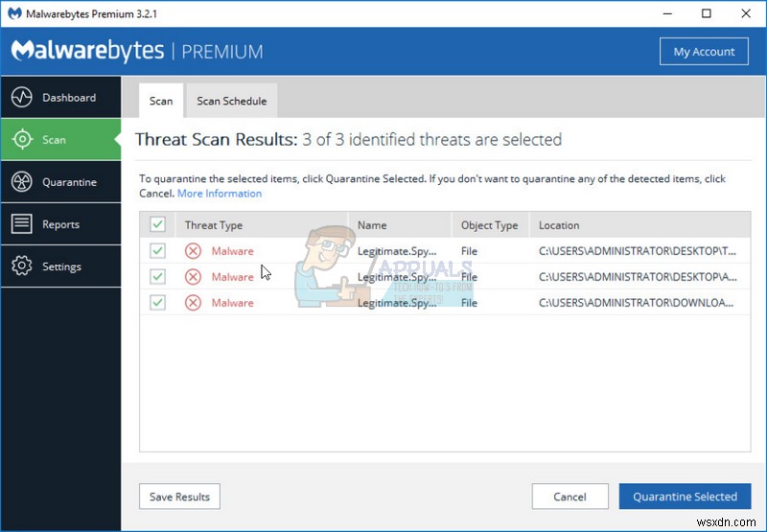Toggle the select-all checkbox in table header
Viewport: 767px width, 532px height.
coord(157,224)
